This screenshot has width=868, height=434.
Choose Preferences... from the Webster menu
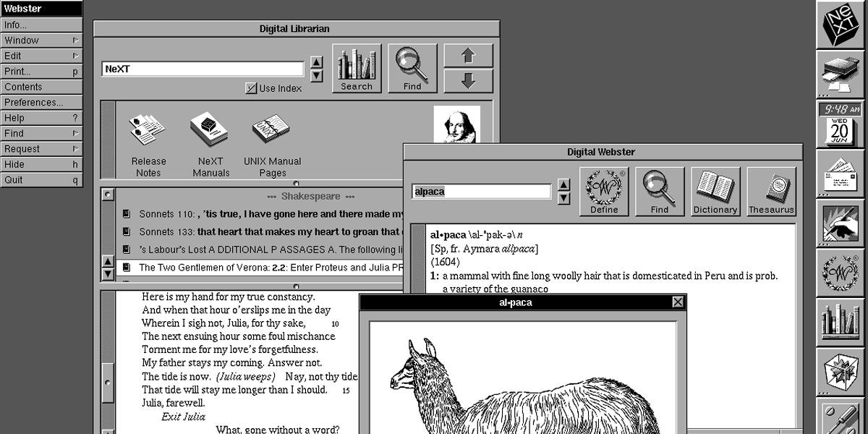[x=41, y=103]
